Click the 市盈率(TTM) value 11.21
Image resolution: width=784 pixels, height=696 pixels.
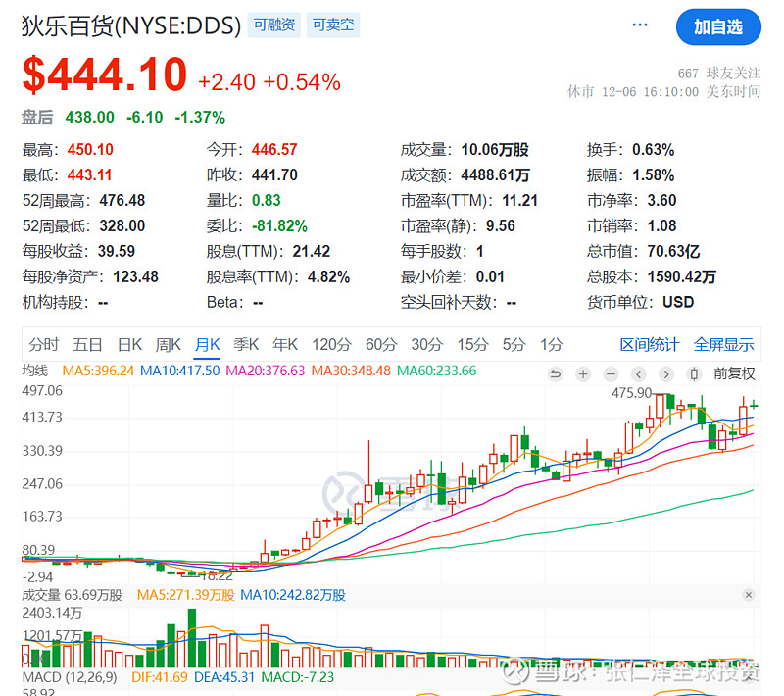[x=520, y=201]
